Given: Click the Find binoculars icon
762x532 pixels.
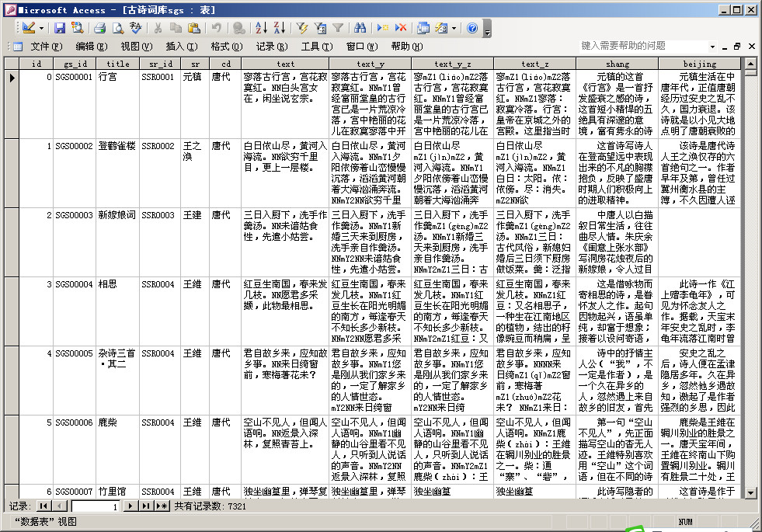Looking at the screenshot, I should (x=360, y=28).
